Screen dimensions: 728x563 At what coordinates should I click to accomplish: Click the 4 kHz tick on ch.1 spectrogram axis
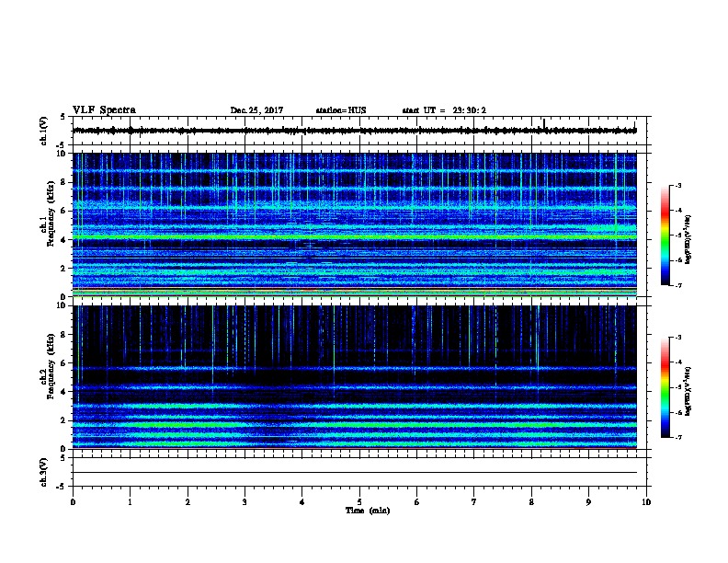pos(63,240)
